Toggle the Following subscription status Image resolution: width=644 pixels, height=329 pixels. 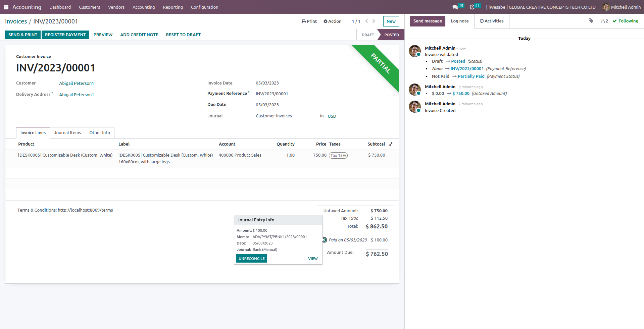(625, 21)
